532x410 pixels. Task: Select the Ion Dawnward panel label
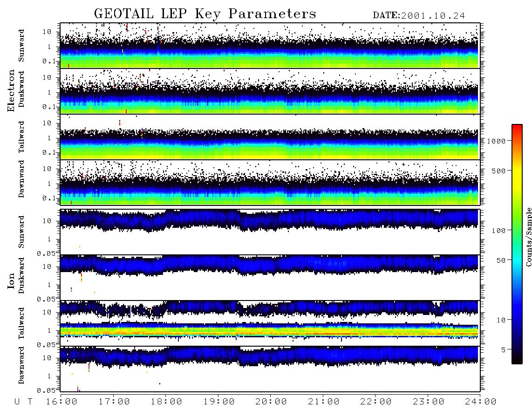(x=21, y=365)
